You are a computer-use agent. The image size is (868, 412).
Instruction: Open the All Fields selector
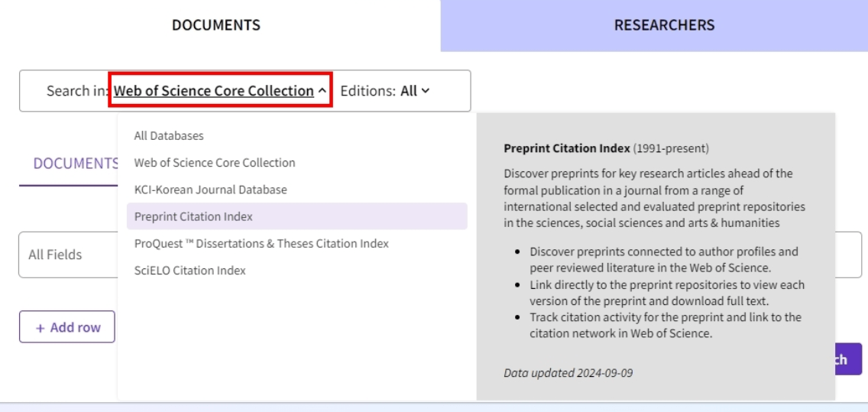tap(68, 255)
